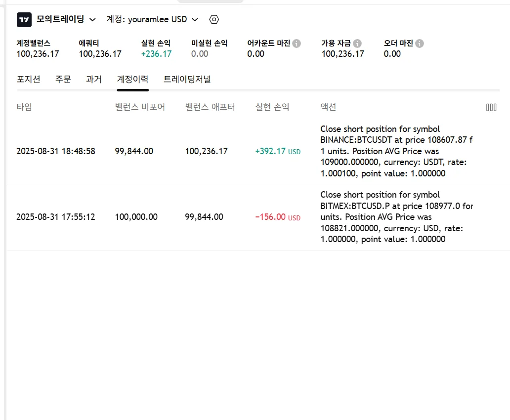510x420 pixels.
Task: Click the TradingView logo icon
Action: click(x=24, y=20)
